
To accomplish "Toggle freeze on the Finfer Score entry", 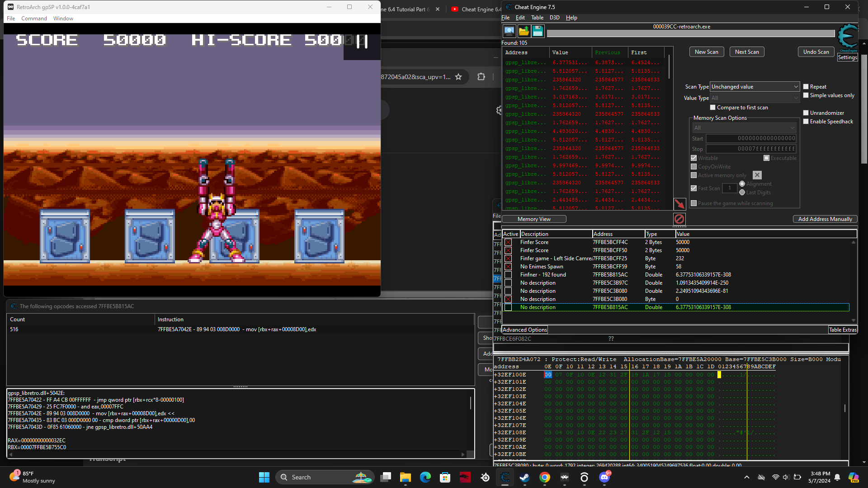I will (509, 243).
